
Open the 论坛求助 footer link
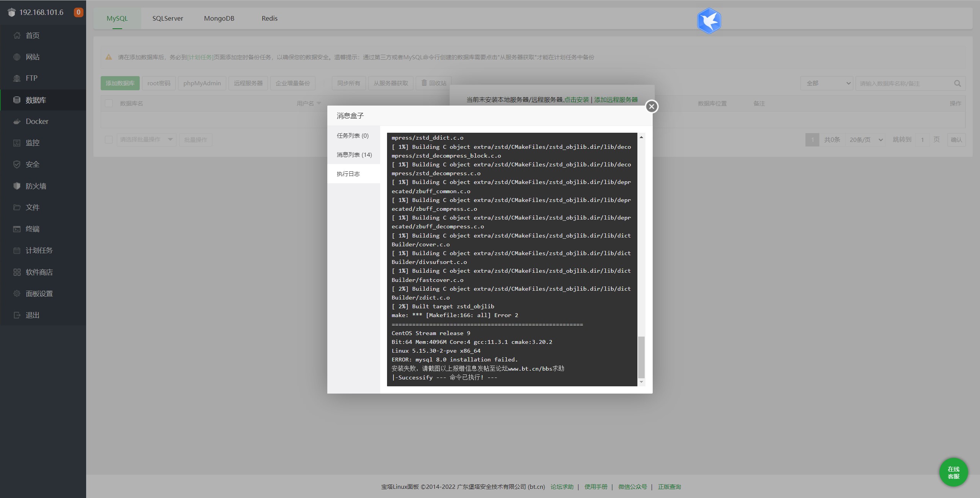[x=562, y=487]
